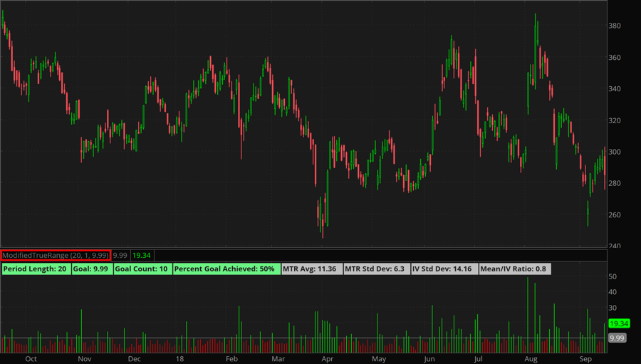Click the Oct label on time axis

point(31,359)
